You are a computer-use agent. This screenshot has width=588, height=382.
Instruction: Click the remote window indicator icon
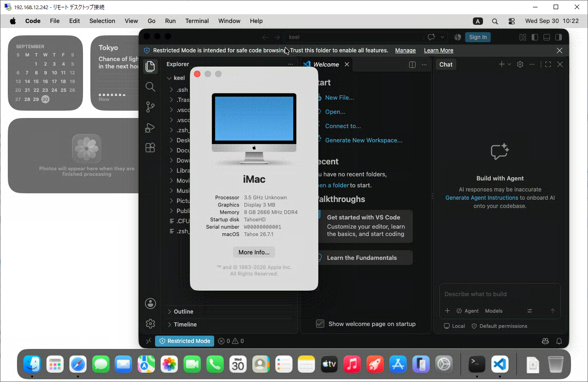[x=148, y=341]
